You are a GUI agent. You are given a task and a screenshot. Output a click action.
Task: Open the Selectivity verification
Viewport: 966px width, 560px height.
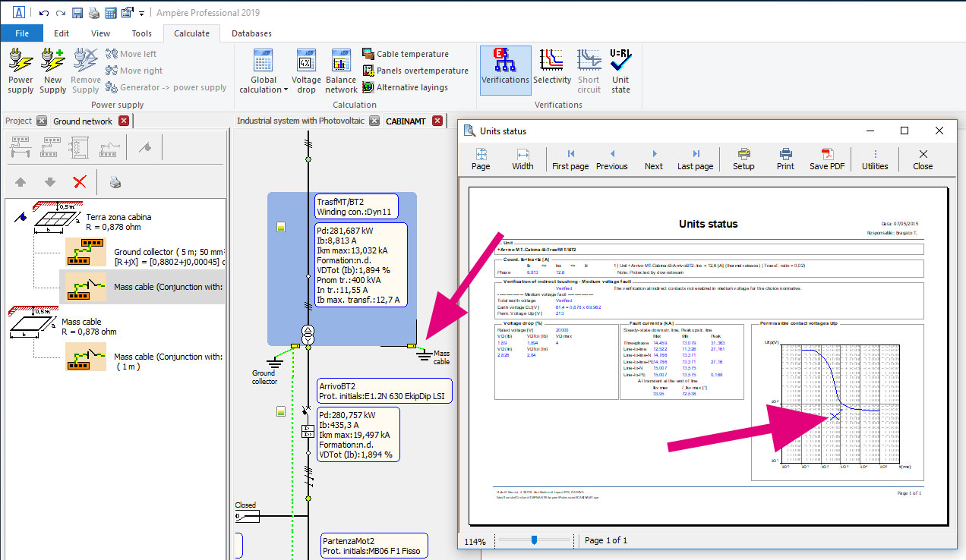pyautogui.click(x=552, y=70)
